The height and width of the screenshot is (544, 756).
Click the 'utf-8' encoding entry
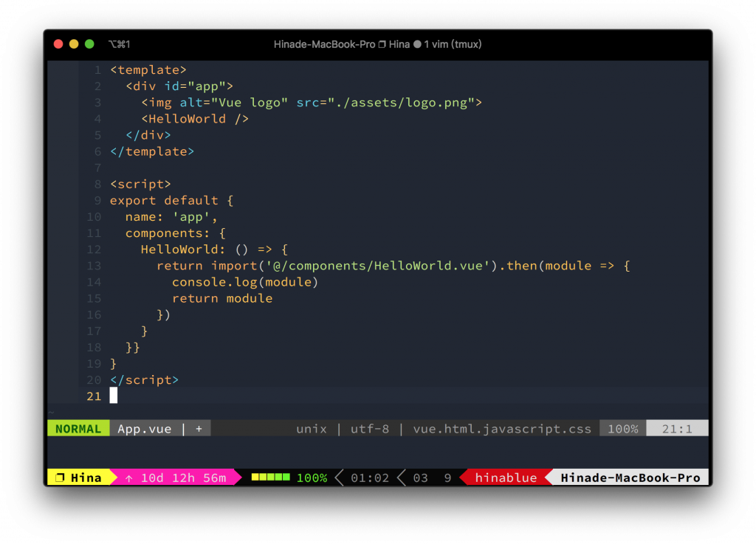370,428
